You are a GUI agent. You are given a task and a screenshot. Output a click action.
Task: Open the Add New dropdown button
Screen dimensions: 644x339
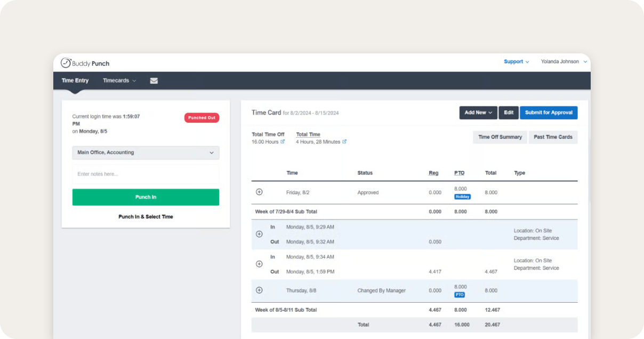tap(478, 113)
